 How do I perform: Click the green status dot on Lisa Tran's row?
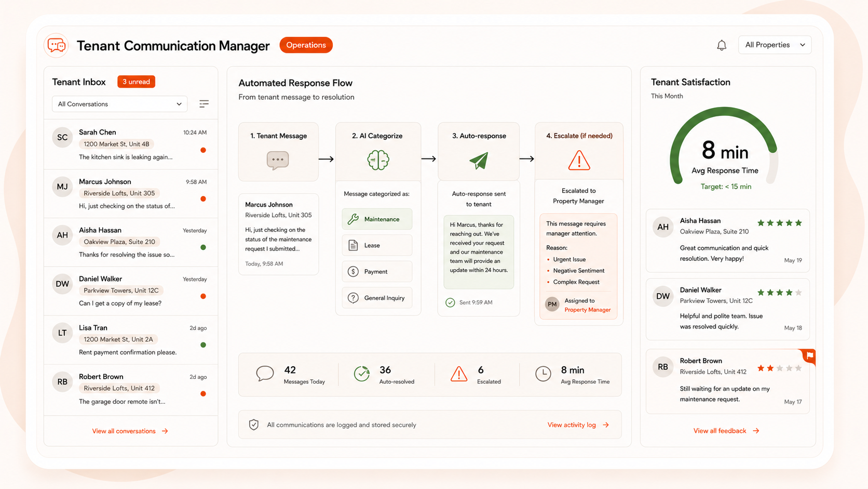point(203,345)
